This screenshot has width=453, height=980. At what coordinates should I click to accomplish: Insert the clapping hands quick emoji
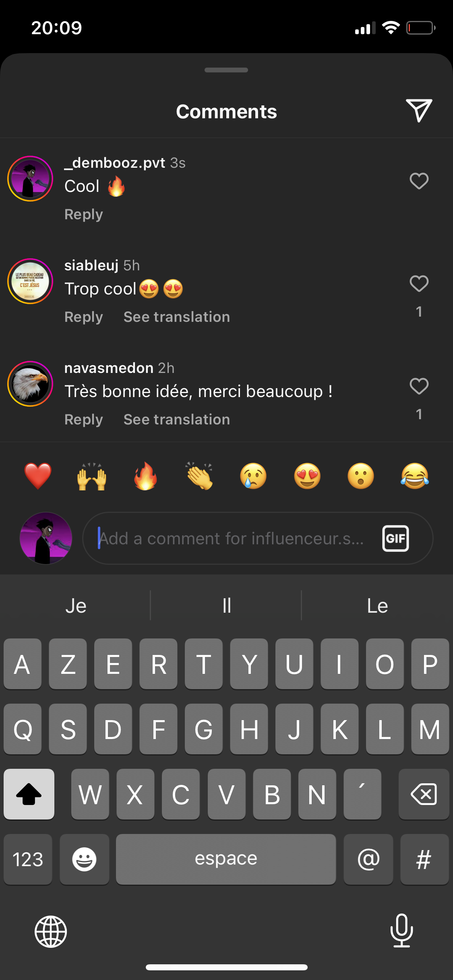click(x=199, y=476)
